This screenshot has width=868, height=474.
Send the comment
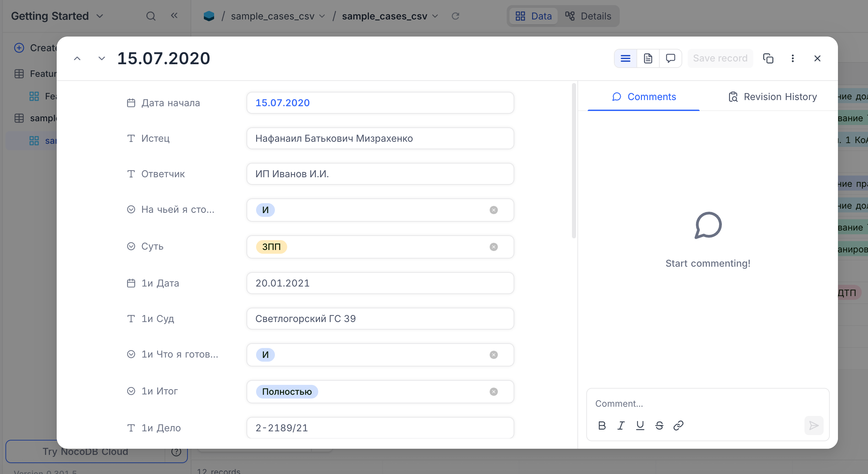[x=814, y=426]
